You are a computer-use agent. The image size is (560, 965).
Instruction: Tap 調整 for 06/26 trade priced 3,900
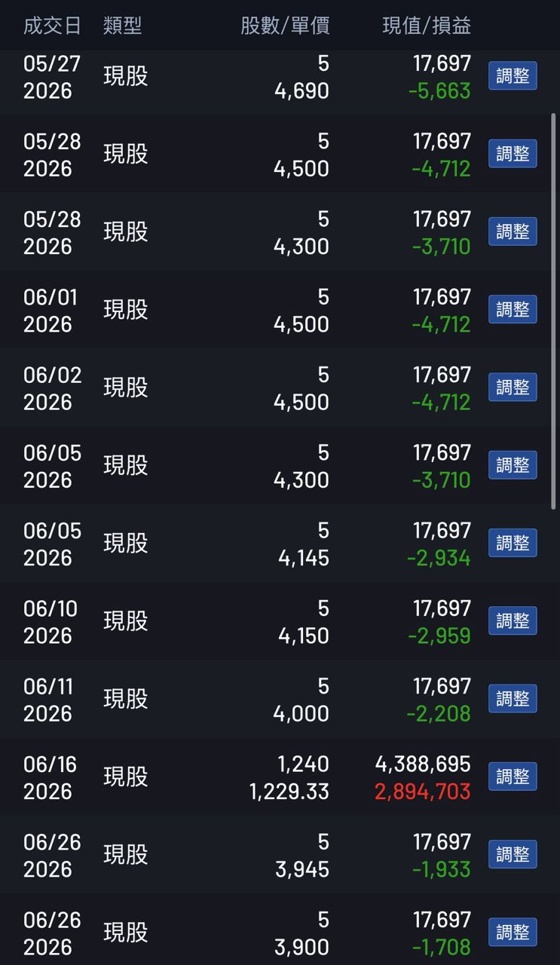coord(513,932)
